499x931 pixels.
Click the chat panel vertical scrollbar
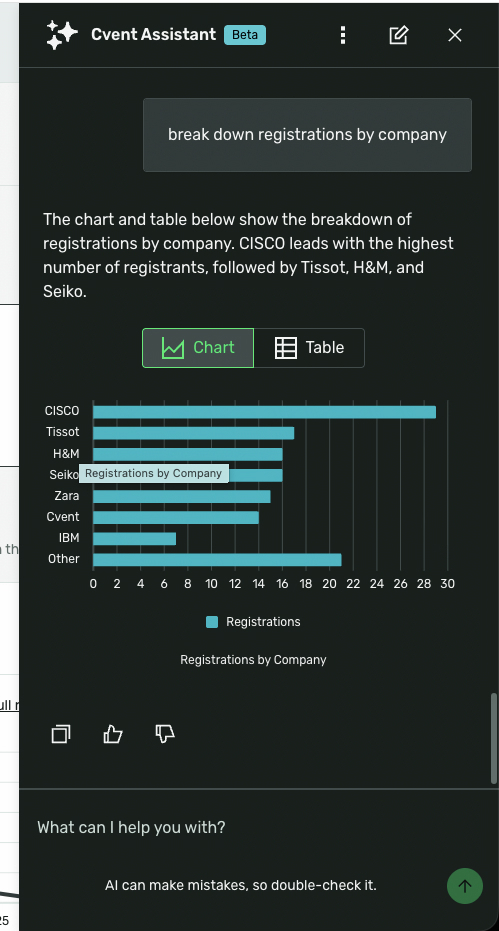point(494,739)
